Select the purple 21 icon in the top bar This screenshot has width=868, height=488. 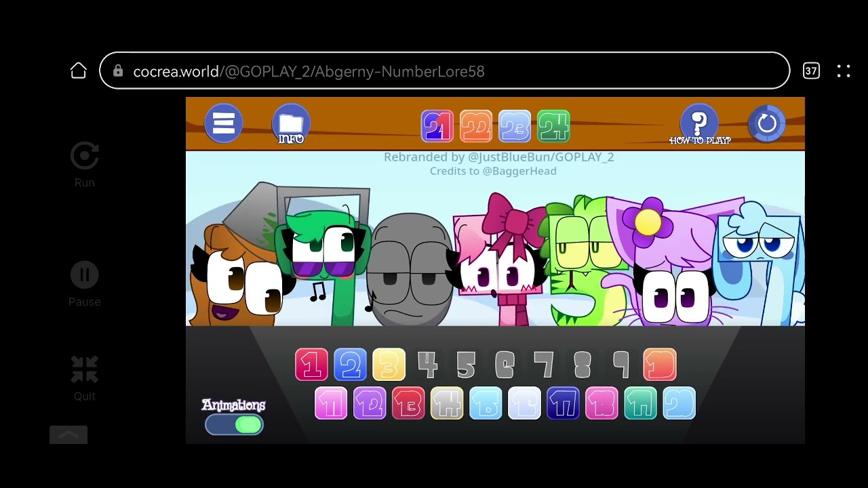437,126
